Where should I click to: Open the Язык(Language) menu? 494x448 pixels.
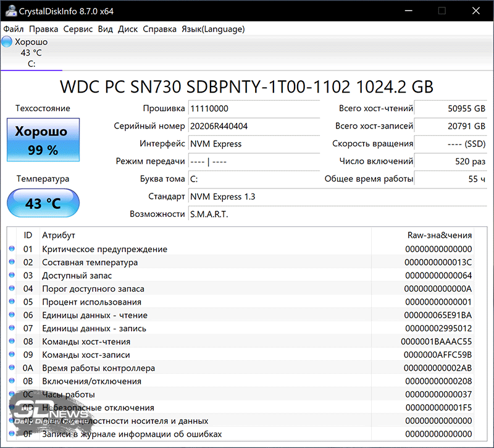[213, 29]
